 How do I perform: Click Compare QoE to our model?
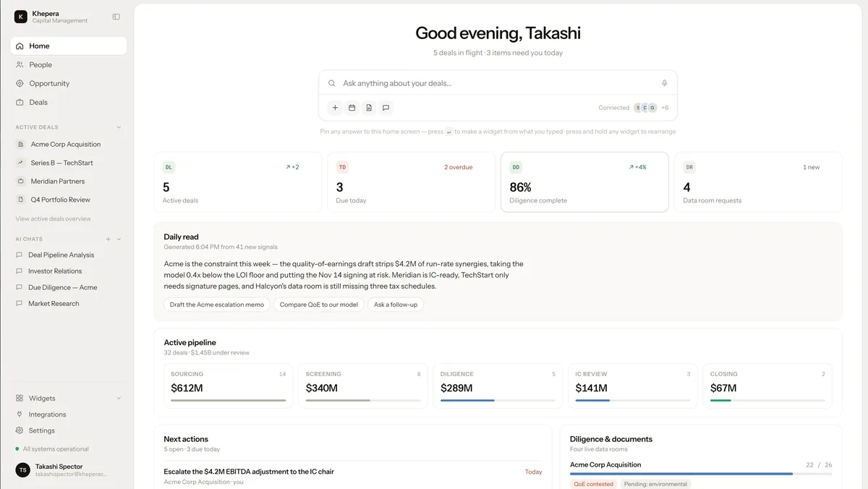319,305
